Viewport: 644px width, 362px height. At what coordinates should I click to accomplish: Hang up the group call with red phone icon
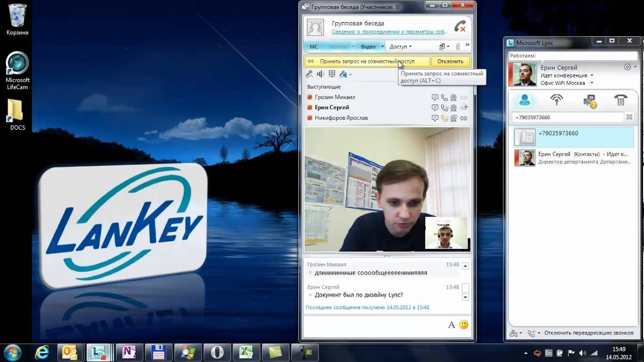pos(460,27)
